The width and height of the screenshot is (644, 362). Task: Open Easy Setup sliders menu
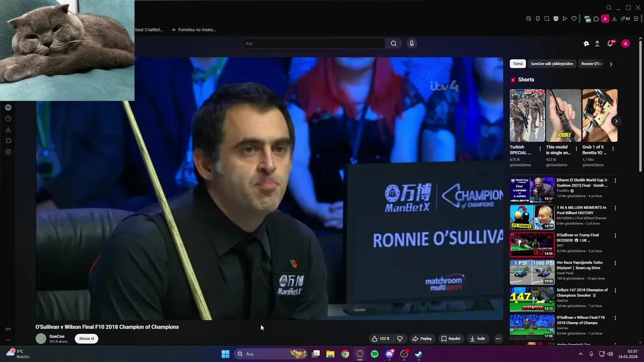tap(636, 19)
